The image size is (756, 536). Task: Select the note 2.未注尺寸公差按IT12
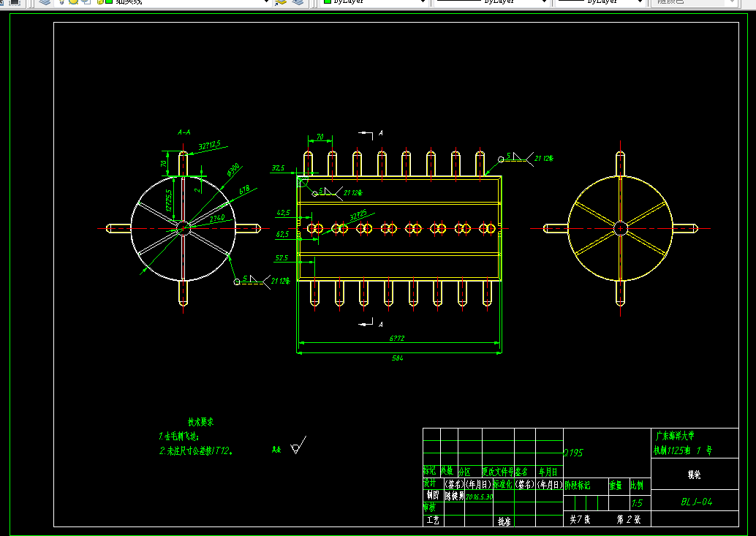(196, 451)
